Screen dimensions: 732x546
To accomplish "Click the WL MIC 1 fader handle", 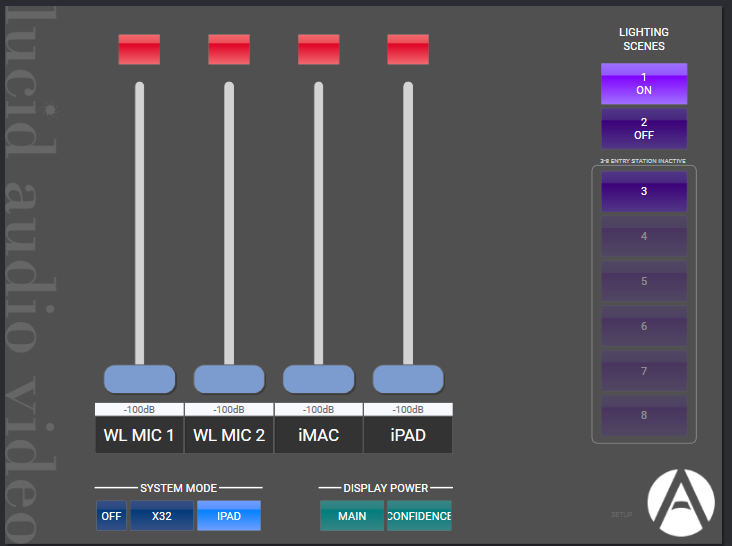I will point(139,379).
